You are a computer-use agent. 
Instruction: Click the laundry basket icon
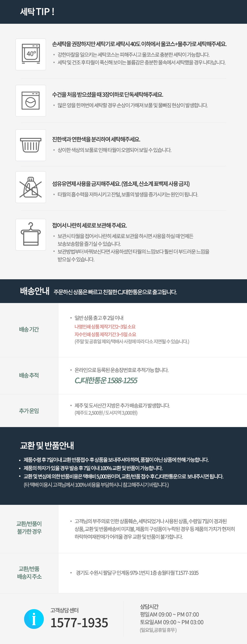click(x=31, y=145)
